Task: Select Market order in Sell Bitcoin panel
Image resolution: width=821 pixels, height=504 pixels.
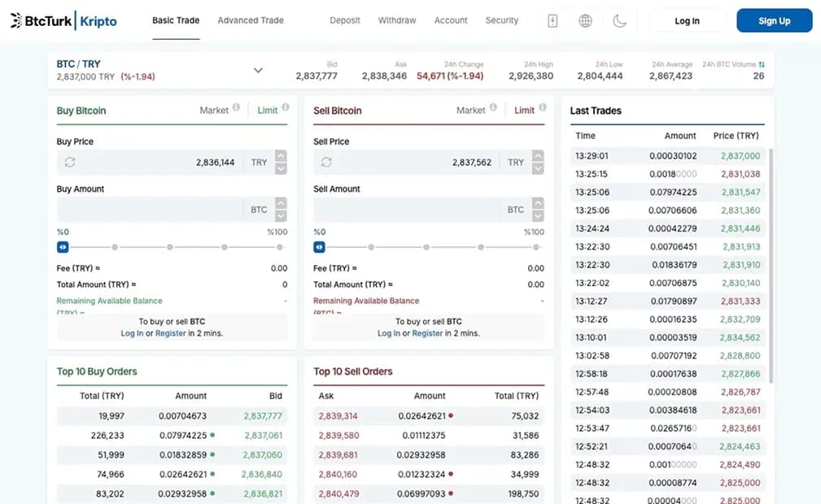Action: click(x=471, y=111)
